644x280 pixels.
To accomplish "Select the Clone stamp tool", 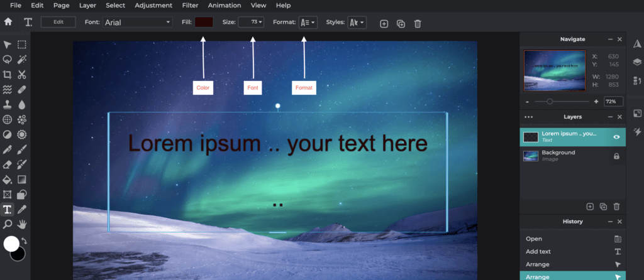I will pyautogui.click(x=7, y=105).
